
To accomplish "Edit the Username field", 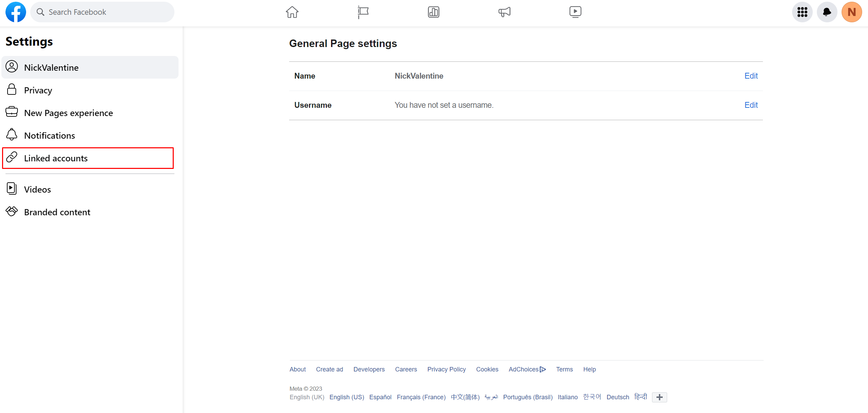I will 751,105.
